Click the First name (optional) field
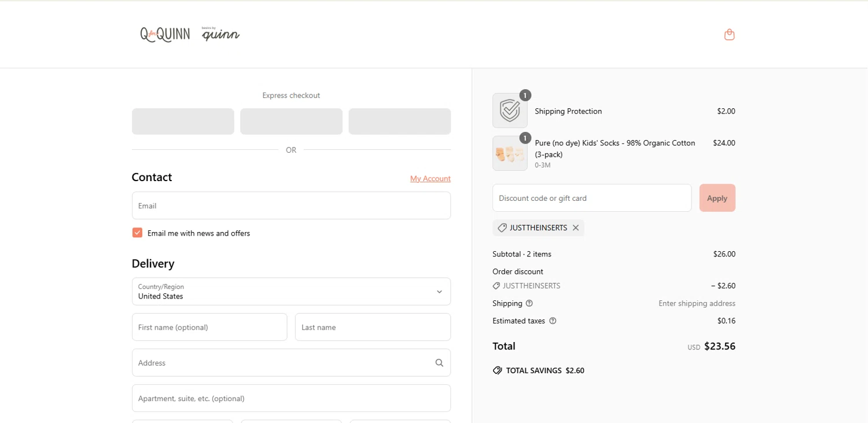Screen dimensions: 868x423 209,327
